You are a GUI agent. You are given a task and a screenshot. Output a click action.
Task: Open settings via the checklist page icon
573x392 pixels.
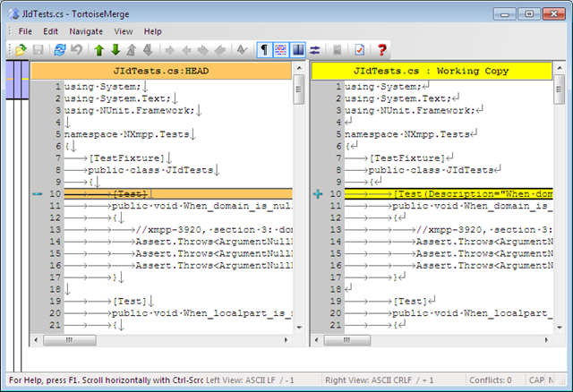tap(359, 50)
